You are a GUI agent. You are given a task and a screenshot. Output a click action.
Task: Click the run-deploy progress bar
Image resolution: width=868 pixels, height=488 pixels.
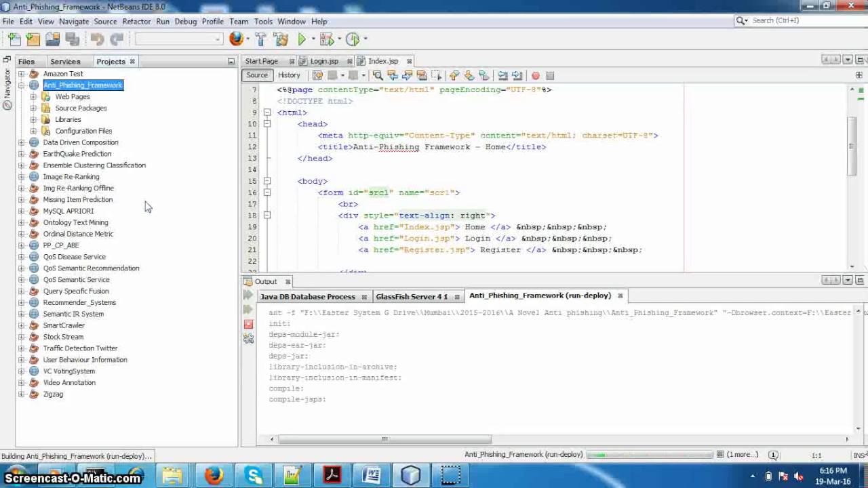(x=649, y=455)
